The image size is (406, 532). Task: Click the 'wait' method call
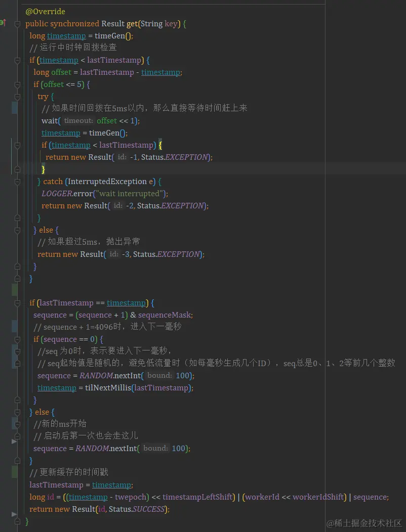[50, 121]
